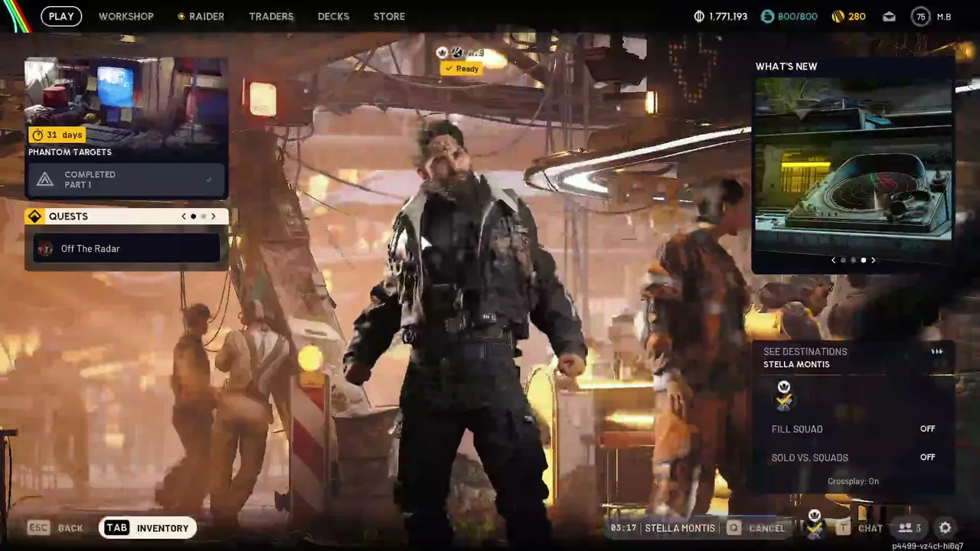Click the warning triangle icon on Completed Part 1
The height and width of the screenshot is (551, 980).
[x=45, y=180]
